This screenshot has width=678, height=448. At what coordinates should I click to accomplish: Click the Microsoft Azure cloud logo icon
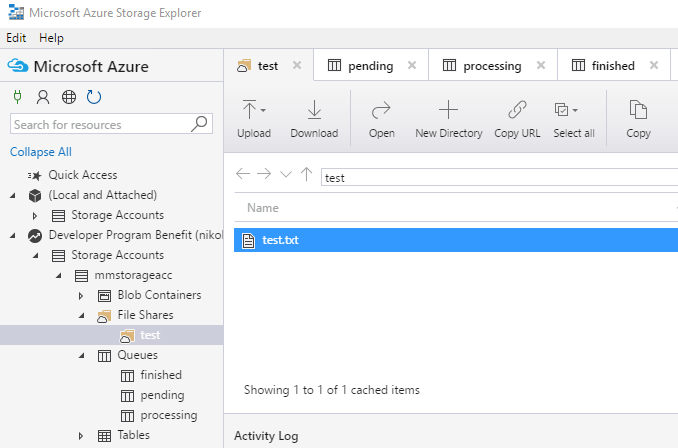[18, 66]
